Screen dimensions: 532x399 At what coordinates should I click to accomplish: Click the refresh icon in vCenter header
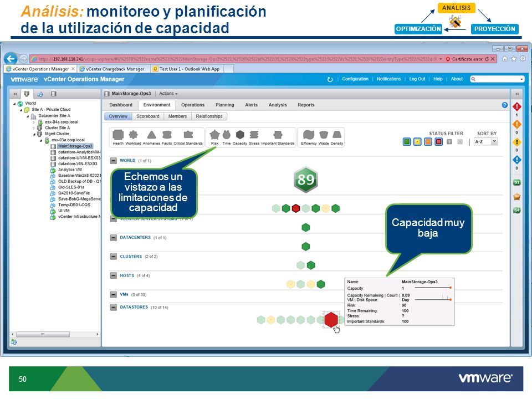[x=330, y=79]
